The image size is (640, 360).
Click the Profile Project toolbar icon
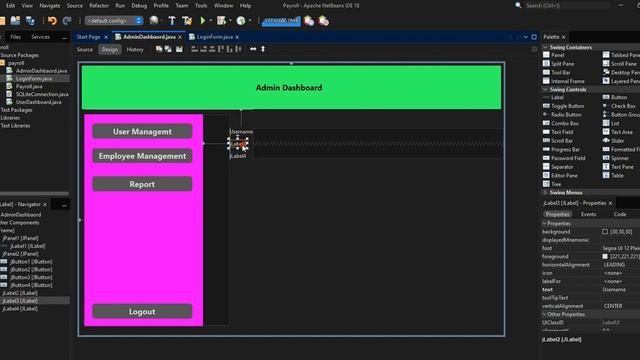tap(241, 20)
